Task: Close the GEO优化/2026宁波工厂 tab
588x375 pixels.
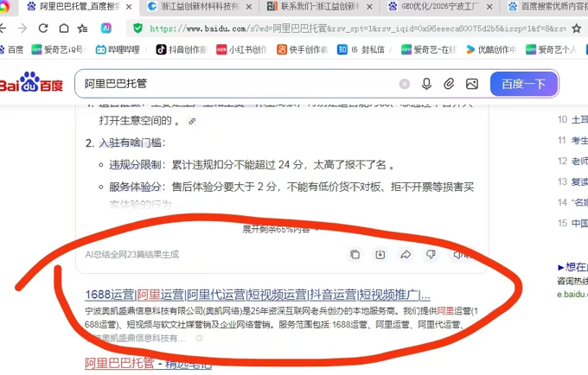Action: tap(489, 7)
